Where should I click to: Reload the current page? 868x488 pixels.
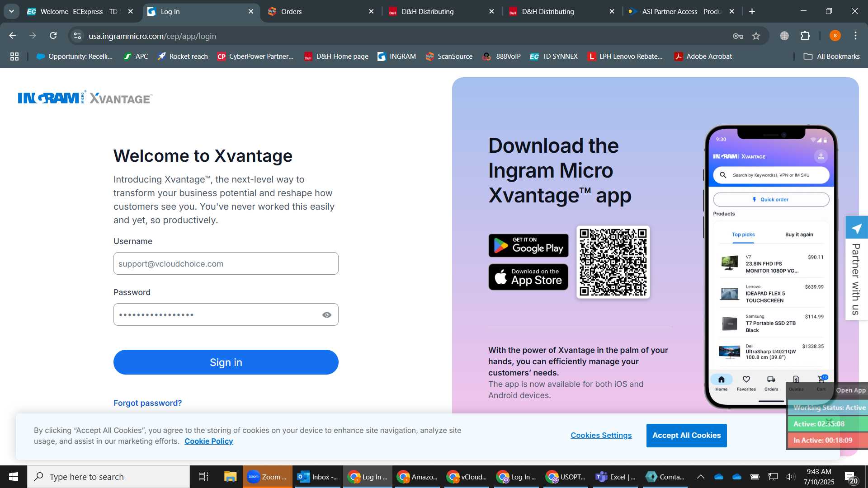pyautogui.click(x=53, y=36)
